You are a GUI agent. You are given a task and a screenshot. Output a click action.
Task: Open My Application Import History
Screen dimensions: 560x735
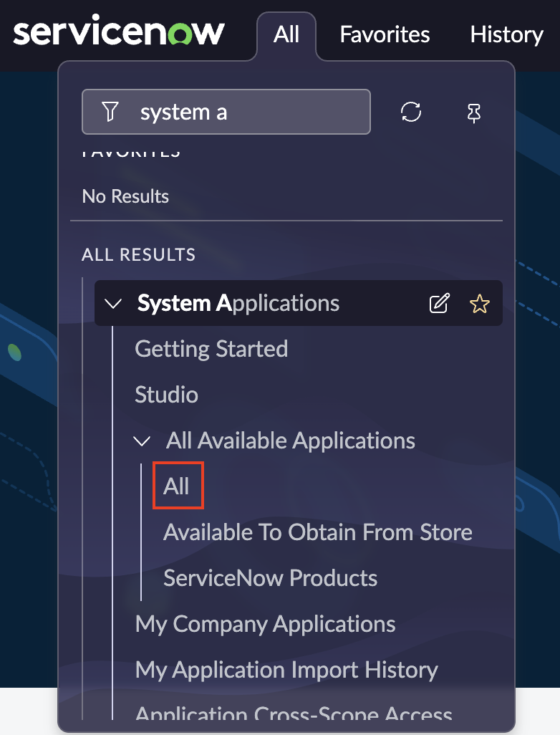coord(286,670)
